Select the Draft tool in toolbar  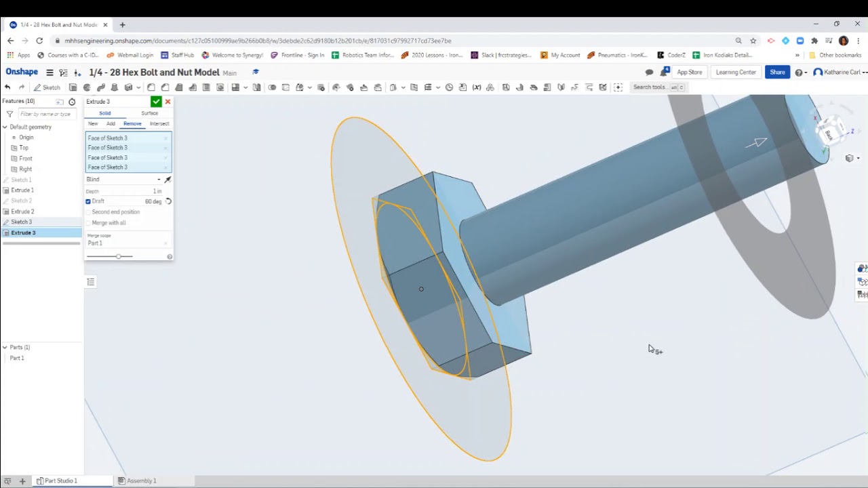[179, 87]
